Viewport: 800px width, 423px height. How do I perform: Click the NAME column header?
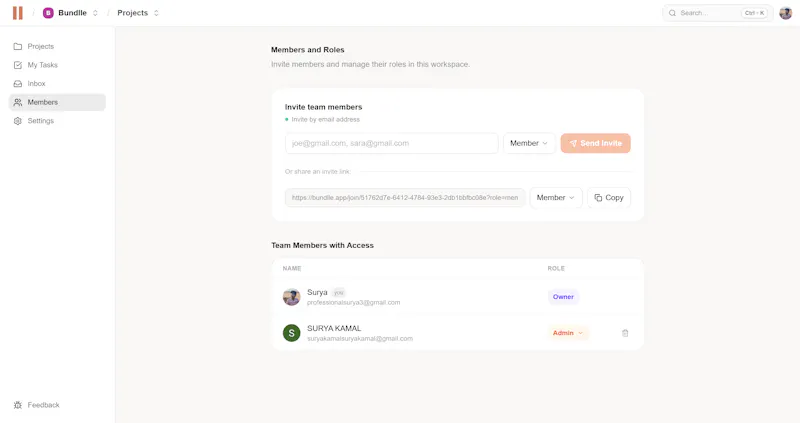[x=292, y=268]
